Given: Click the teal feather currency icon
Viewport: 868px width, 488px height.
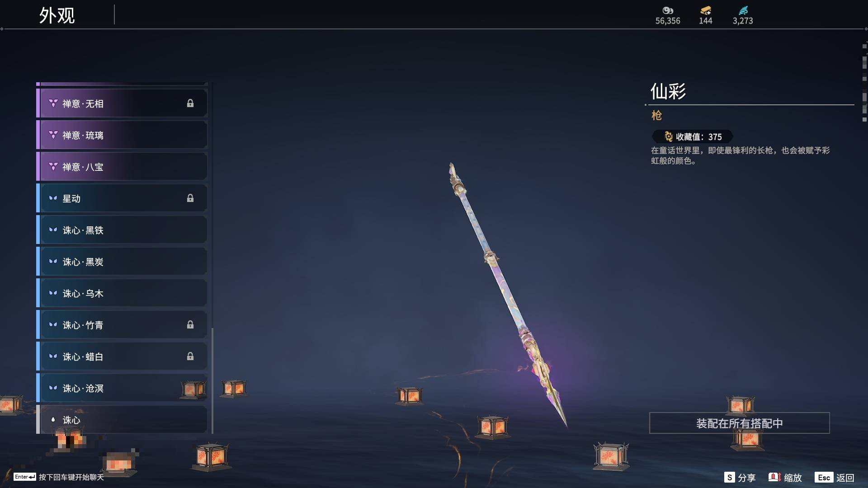Looking at the screenshot, I should tap(743, 10).
